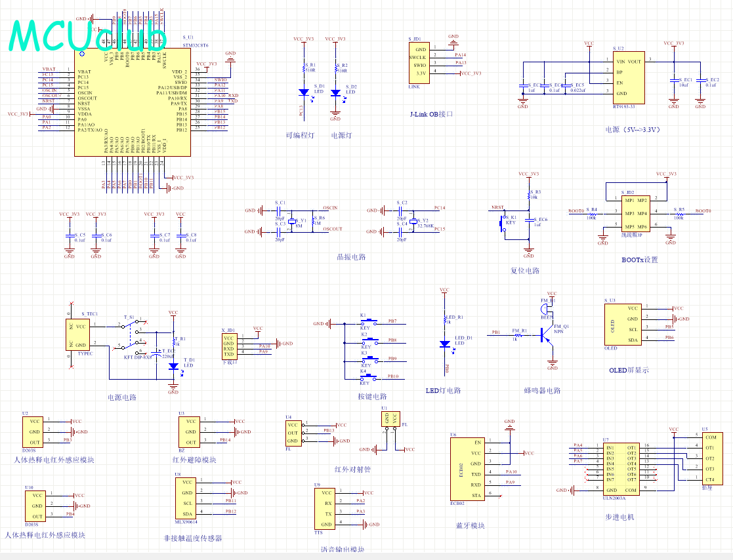733x560 pixels.
Task: Select the S_JD2 BOOT jumper header
Action: 635,212
